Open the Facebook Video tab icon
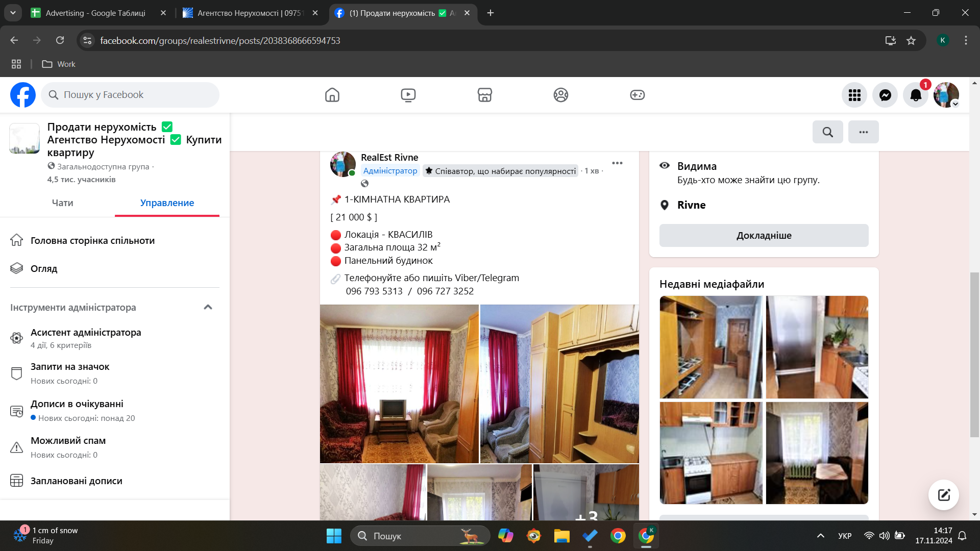This screenshot has height=551, width=980. tap(408, 95)
